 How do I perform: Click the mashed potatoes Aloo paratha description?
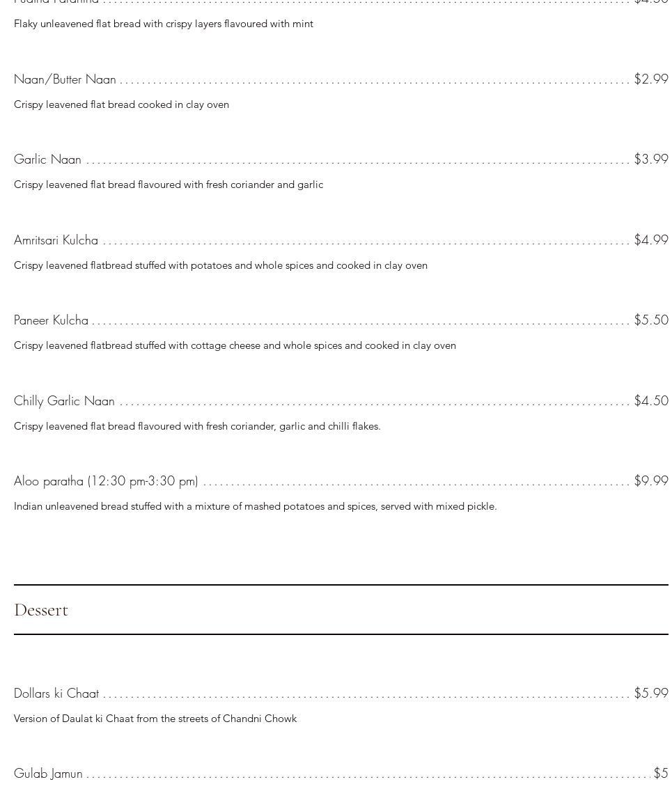pos(255,506)
